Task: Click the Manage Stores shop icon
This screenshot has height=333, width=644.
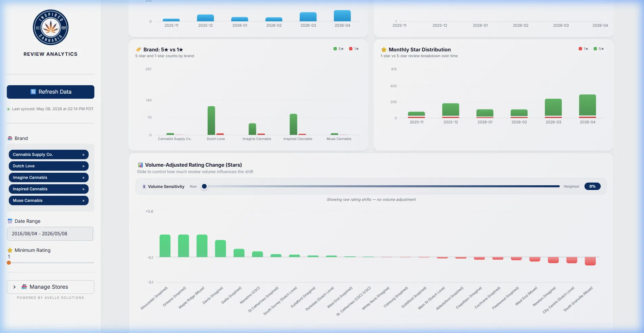Action: 24,287
